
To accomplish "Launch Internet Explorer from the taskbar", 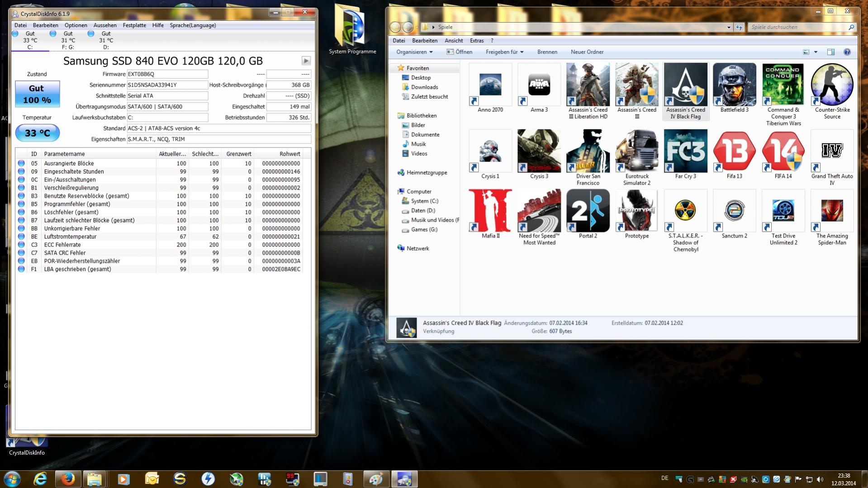I will pos(40,479).
